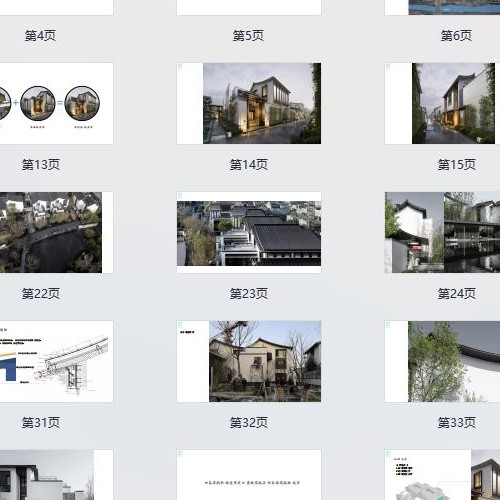Open the bottom-row thumbnail with centered text line
Image resolution: width=500 pixels, height=500 pixels.
pos(249,475)
